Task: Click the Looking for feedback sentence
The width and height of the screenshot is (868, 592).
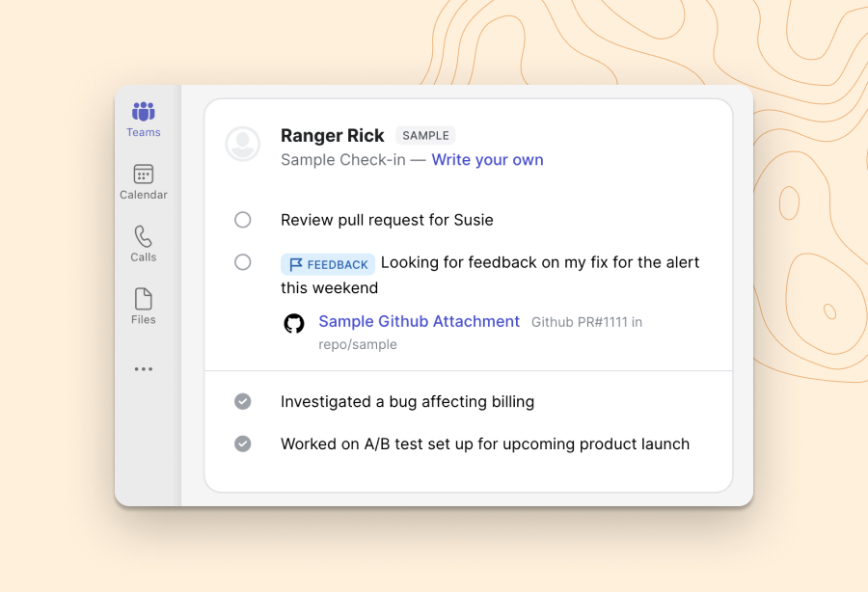Action: 490,275
